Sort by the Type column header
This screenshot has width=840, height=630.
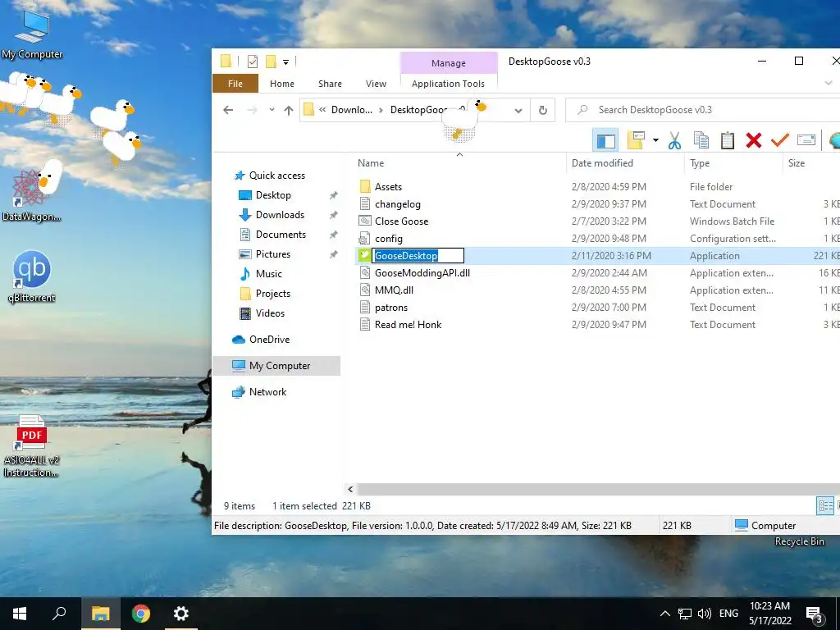[700, 163]
